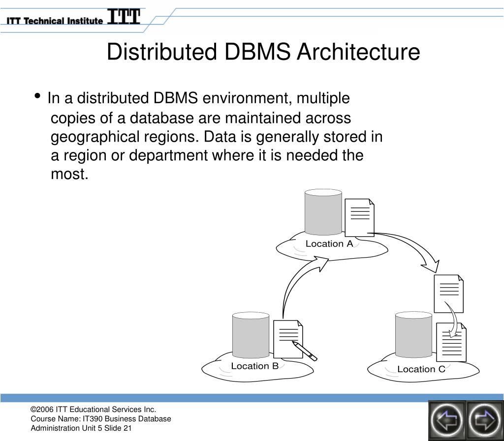
Task: Click the document with pencil at Location B
Action: point(288,339)
